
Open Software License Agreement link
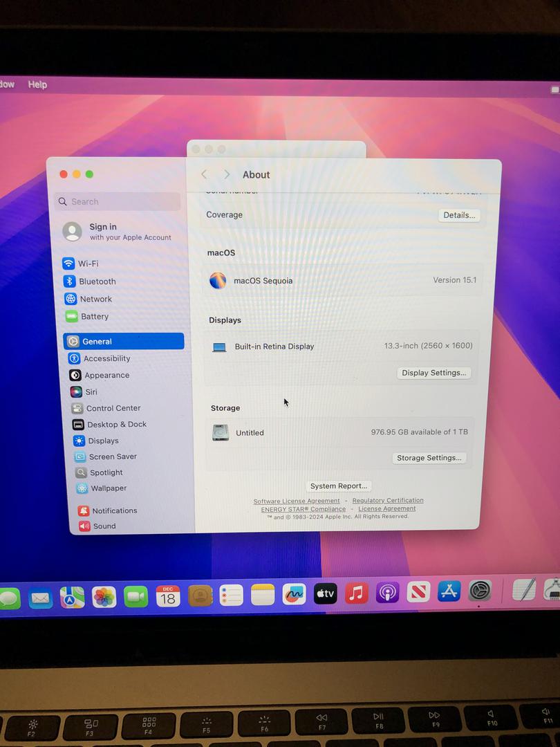coord(297,501)
